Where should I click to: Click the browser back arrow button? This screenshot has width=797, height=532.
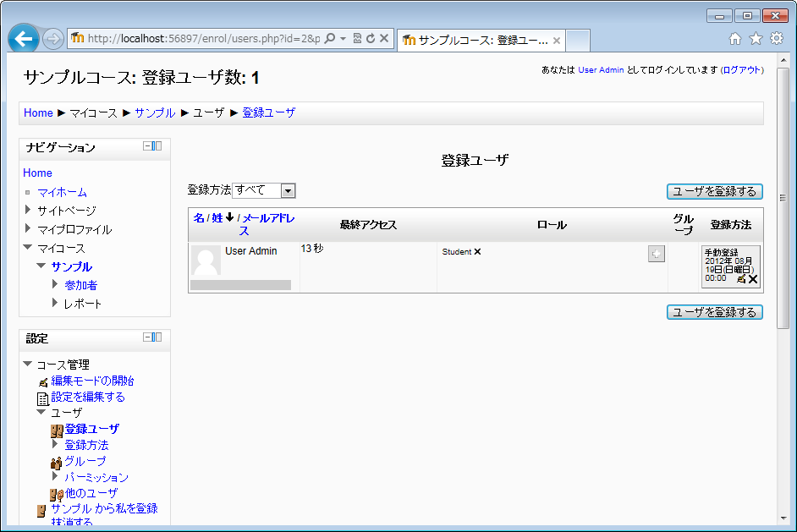(25, 39)
